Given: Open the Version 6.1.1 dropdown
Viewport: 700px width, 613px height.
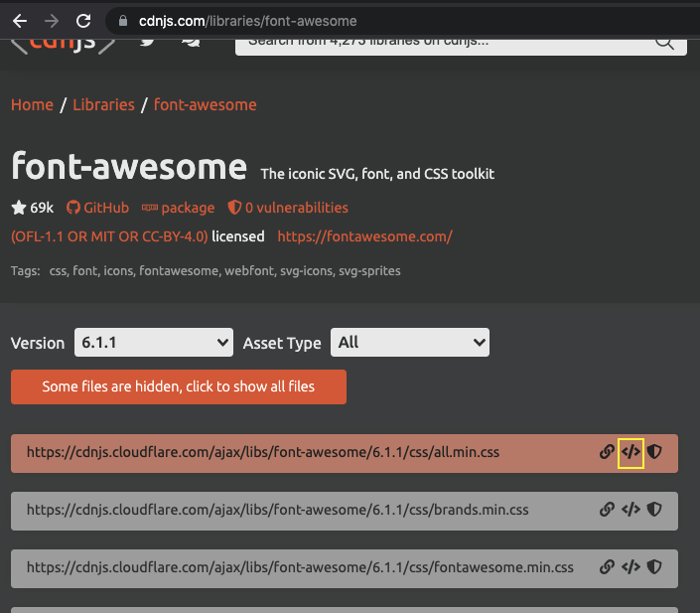Looking at the screenshot, I should (154, 342).
